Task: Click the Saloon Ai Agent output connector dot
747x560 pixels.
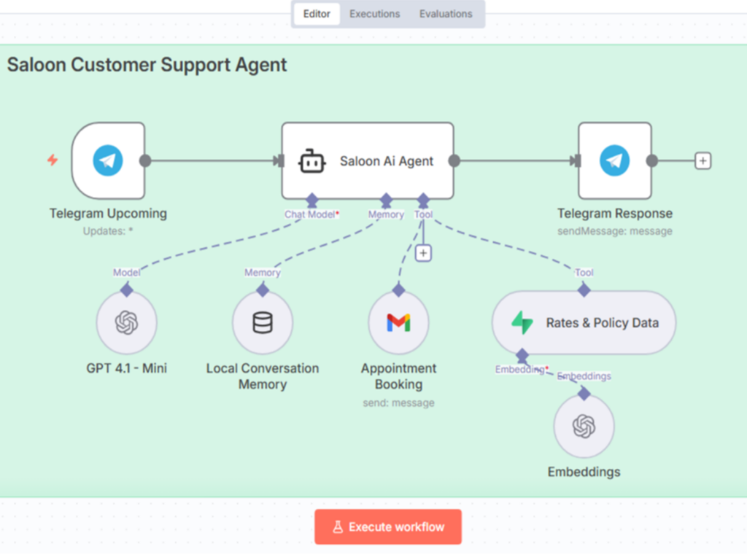Action: click(x=454, y=161)
